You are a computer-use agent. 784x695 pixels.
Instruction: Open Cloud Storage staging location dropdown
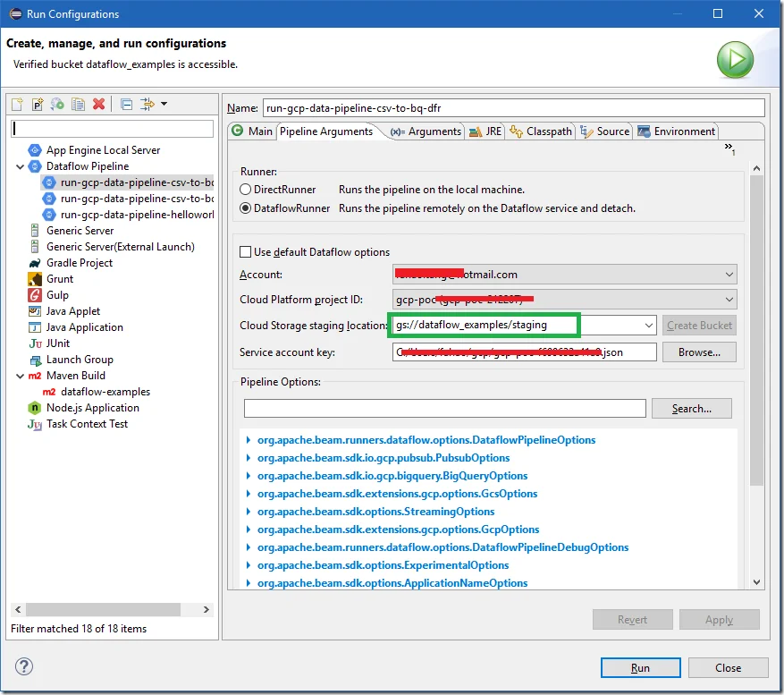648,326
